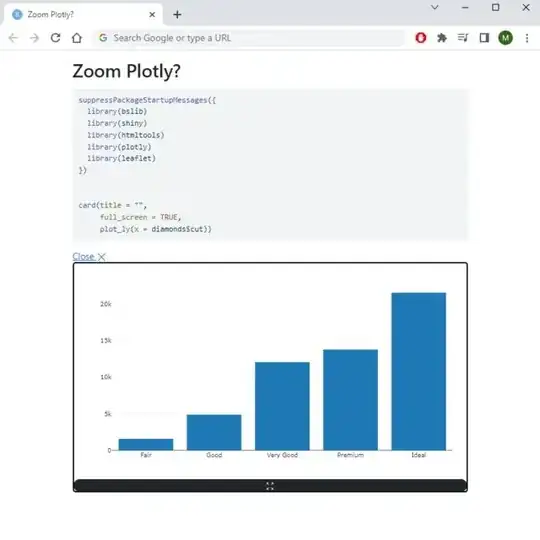
Task: Reload the current page
Action: pos(55,38)
